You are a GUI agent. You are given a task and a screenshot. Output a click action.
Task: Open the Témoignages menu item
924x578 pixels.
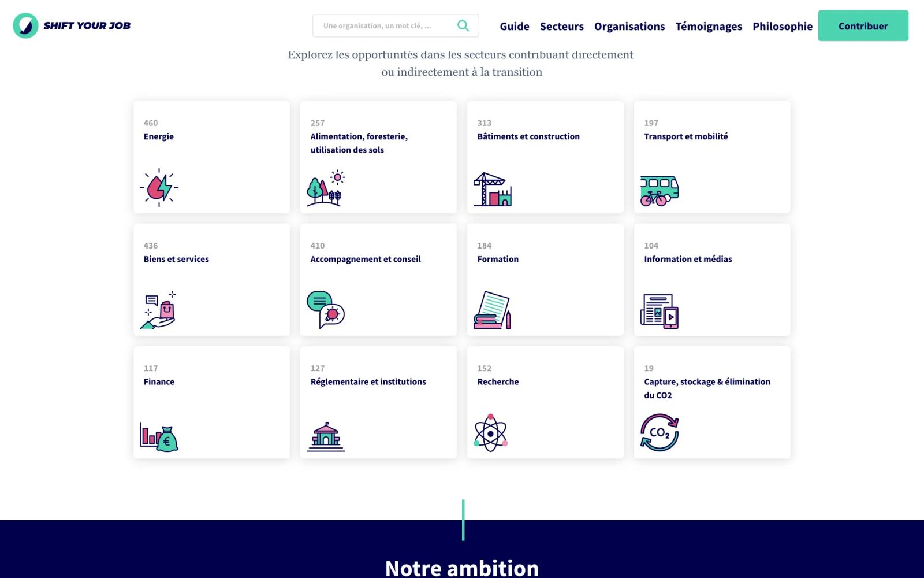709,26
